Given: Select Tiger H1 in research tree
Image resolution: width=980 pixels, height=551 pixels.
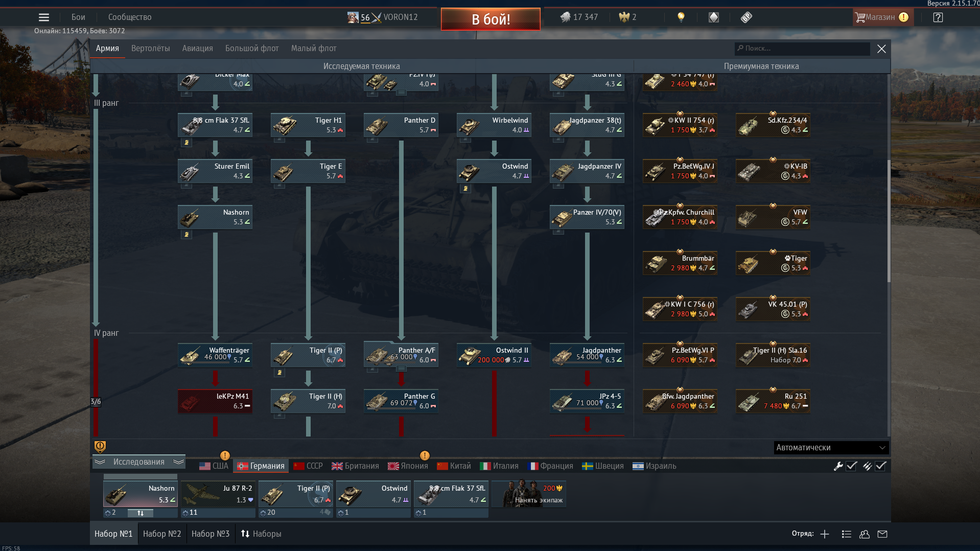Looking at the screenshot, I should pos(308,125).
